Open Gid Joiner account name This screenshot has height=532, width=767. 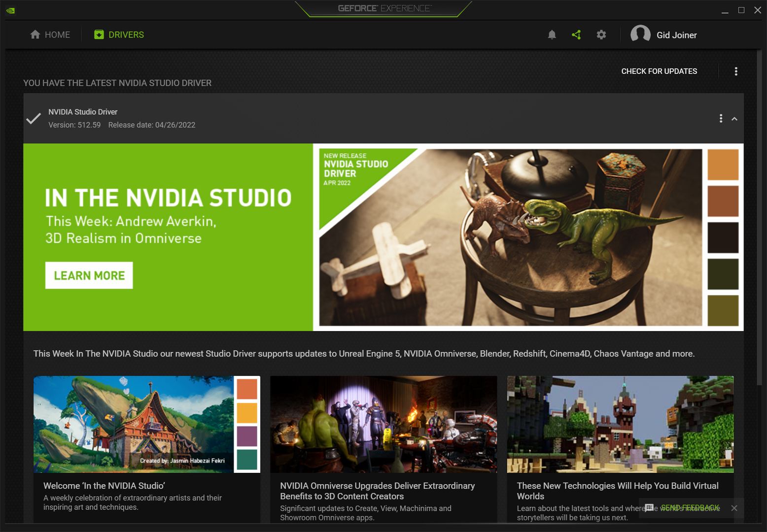point(677,35)
